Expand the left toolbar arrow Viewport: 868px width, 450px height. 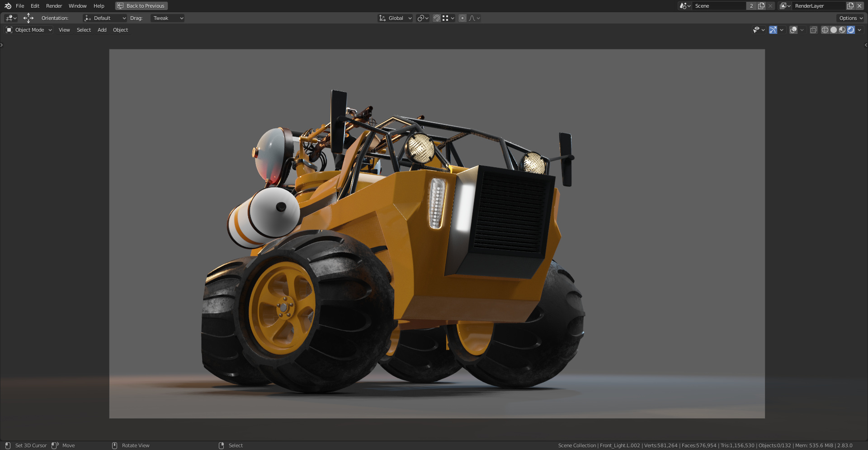point(2,45)
